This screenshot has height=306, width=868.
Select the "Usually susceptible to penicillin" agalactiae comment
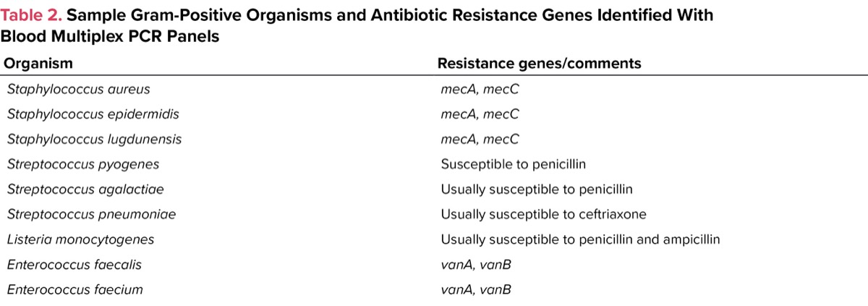point(537,189)
